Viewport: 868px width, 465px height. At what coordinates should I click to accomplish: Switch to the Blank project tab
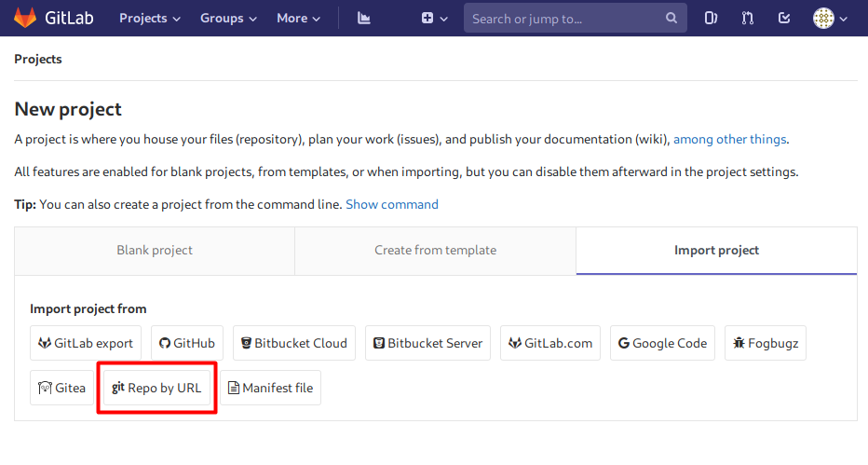[155, 250]
